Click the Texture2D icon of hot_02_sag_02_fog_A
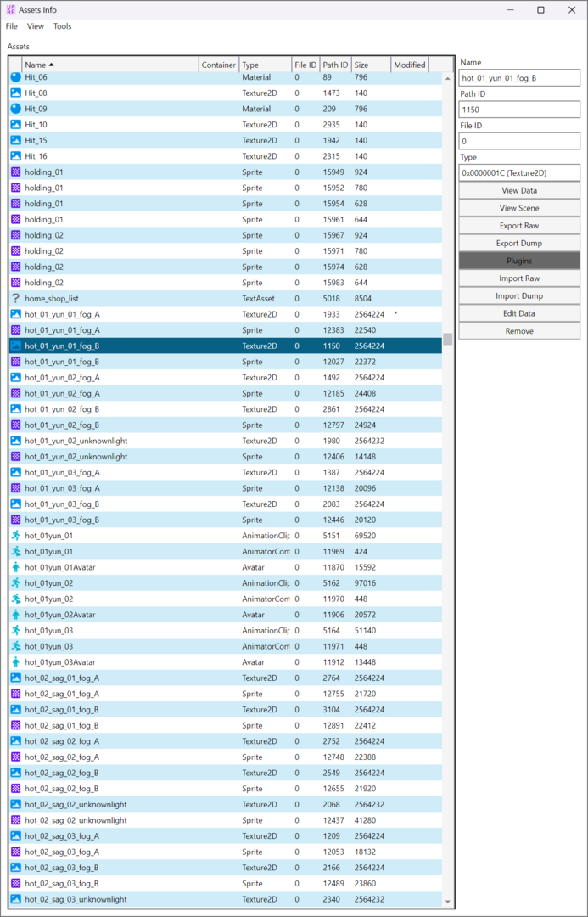 [x=16, y=741]
